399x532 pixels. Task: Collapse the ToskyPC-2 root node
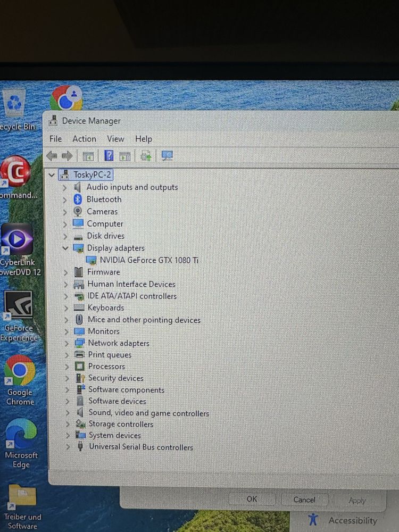pos(52,175)
